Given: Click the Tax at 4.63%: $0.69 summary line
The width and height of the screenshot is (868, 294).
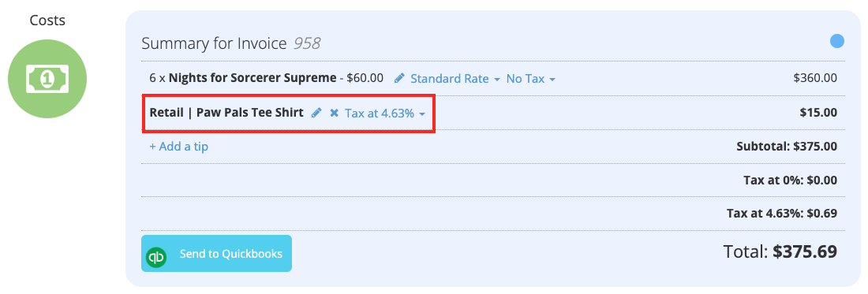Looking at the screenshot, I should point(782,214).
